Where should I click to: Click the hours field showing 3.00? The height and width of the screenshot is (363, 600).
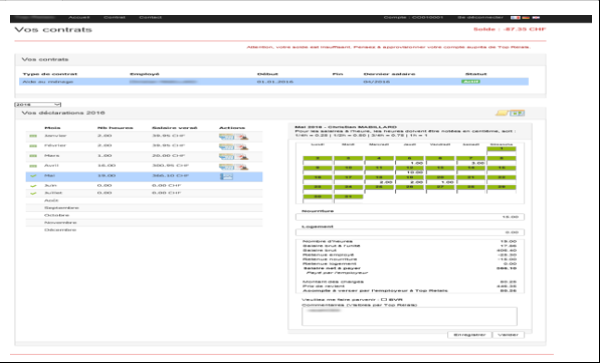(x=471, y=163)
